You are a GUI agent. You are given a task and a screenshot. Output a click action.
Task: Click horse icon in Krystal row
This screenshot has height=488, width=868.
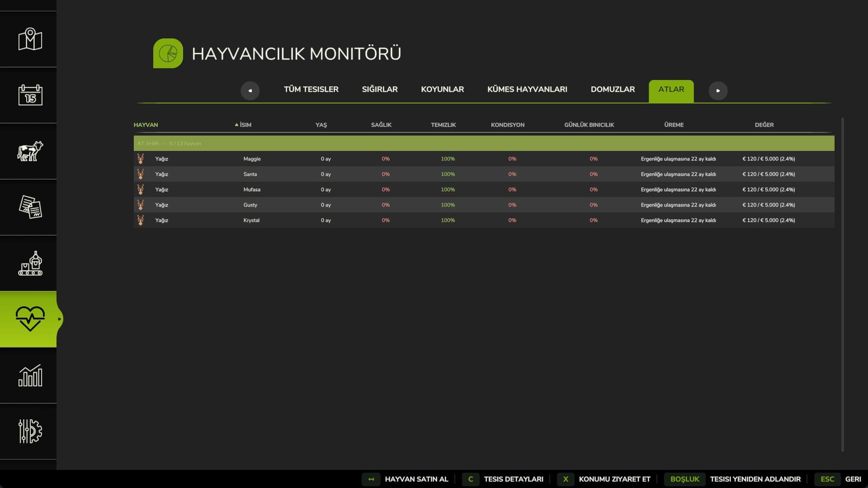tap(141, 220)
